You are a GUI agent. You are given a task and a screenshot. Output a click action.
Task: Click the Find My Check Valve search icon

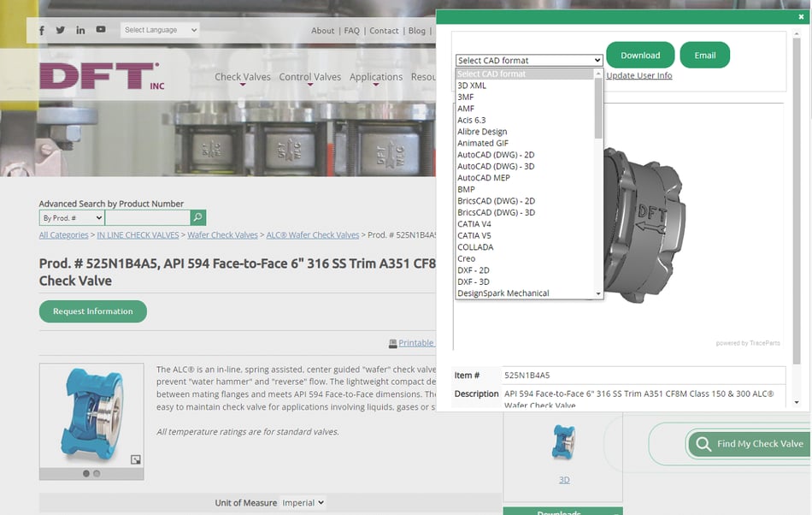point(703,444)
